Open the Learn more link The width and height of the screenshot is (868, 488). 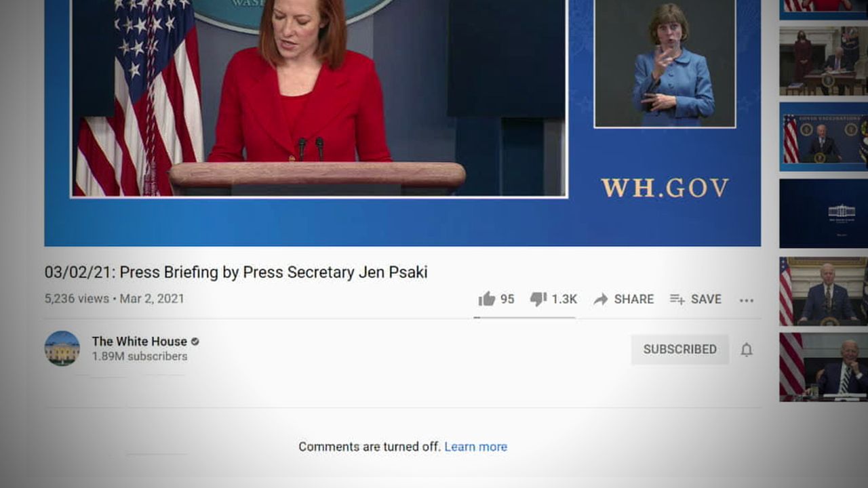coord(475,447)
